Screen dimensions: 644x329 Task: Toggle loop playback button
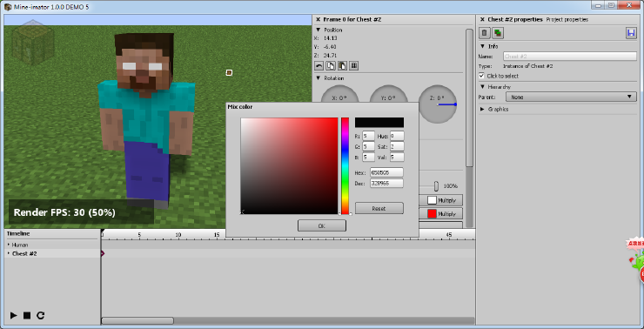[x=40, y=315]
